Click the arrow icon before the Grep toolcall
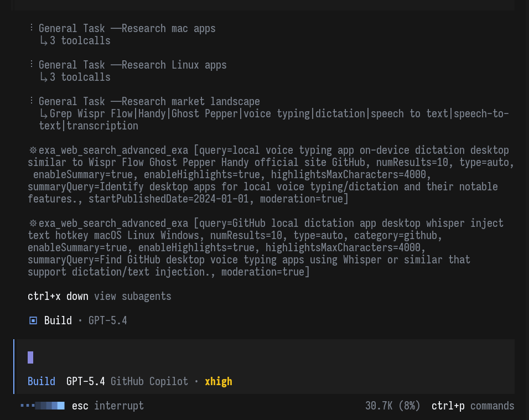 click(x=44, y=113)
